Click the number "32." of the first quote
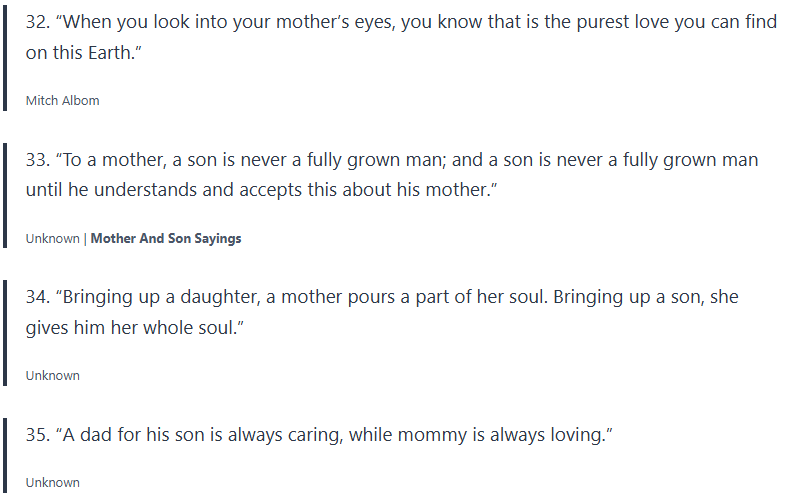Screen dimensions: 808x500 38,22
